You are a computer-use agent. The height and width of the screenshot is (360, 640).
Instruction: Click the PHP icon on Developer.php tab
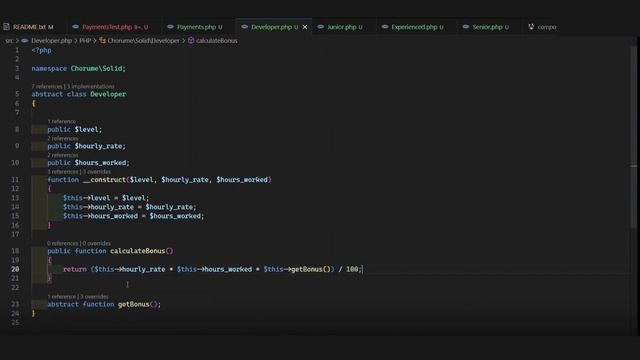(244, 27)
